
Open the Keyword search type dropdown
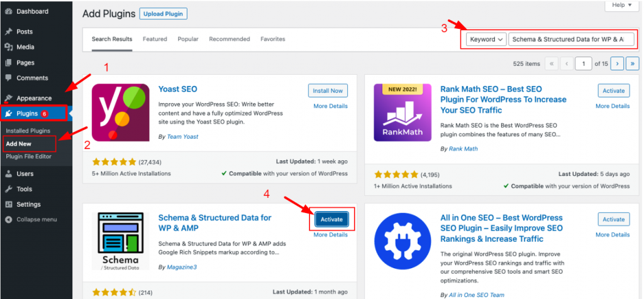click(x=486, y=40)
